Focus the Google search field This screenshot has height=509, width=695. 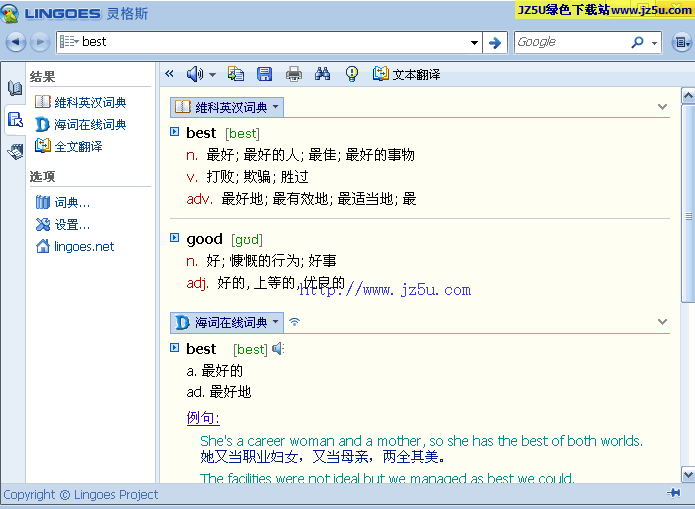click(x=571, y=42)
